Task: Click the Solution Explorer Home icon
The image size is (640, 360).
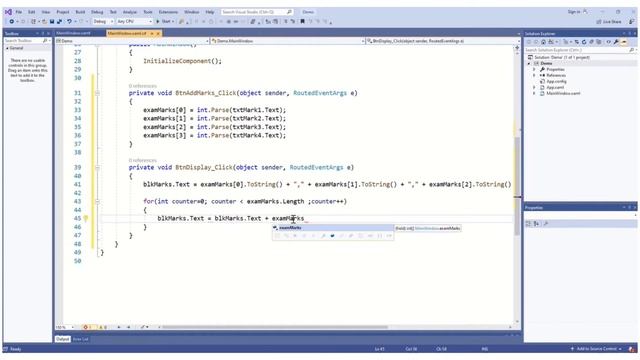Action: pos(543,42)
